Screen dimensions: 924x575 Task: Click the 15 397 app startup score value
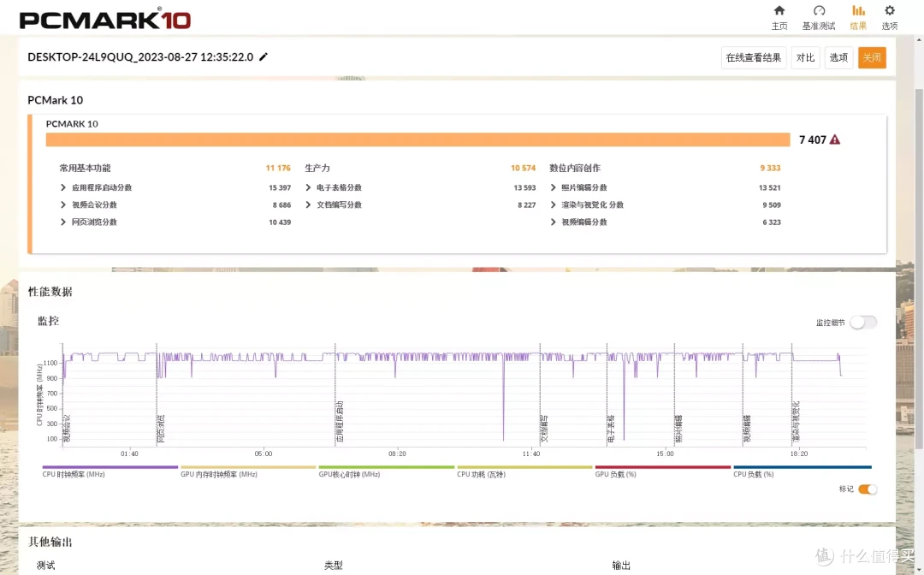tap(280, 187)
